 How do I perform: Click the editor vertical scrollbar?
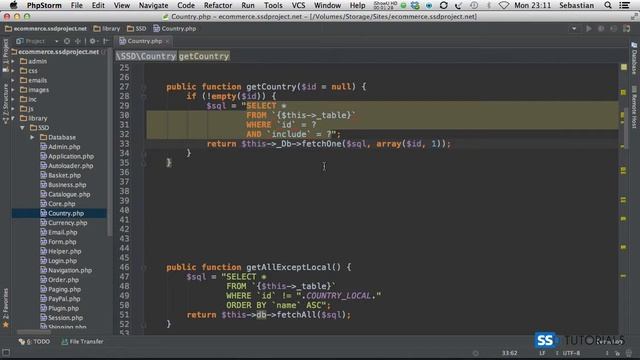[x=627, y=127]
